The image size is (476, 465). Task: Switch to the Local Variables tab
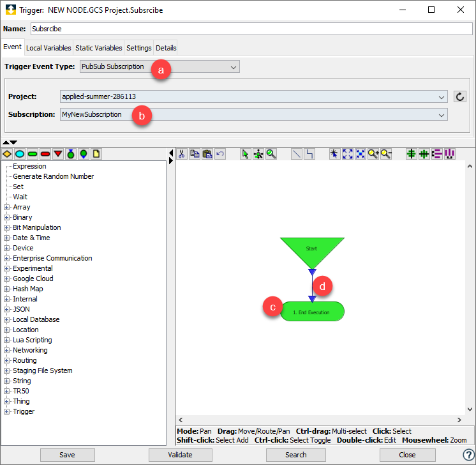[48, 48]
